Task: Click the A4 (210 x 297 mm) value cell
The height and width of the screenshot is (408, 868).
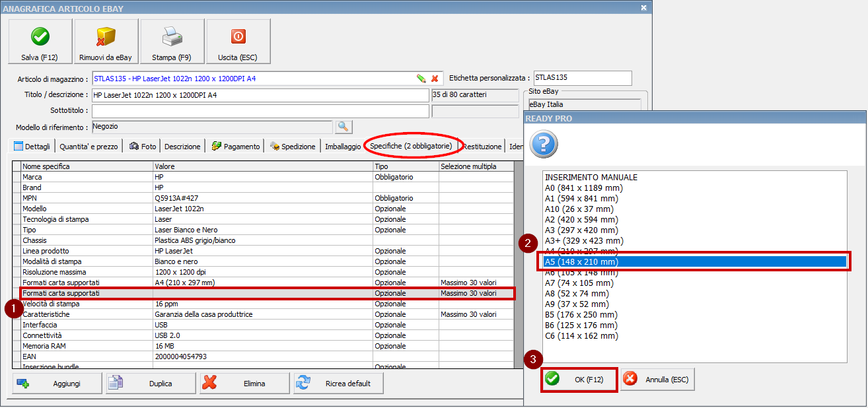Action: click(x=263, y=283)
